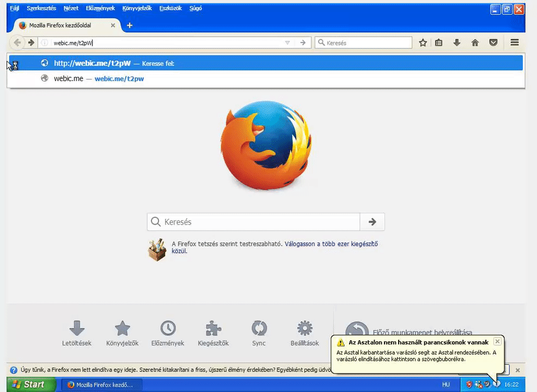Open the Előzmények menu

[100, 8]
